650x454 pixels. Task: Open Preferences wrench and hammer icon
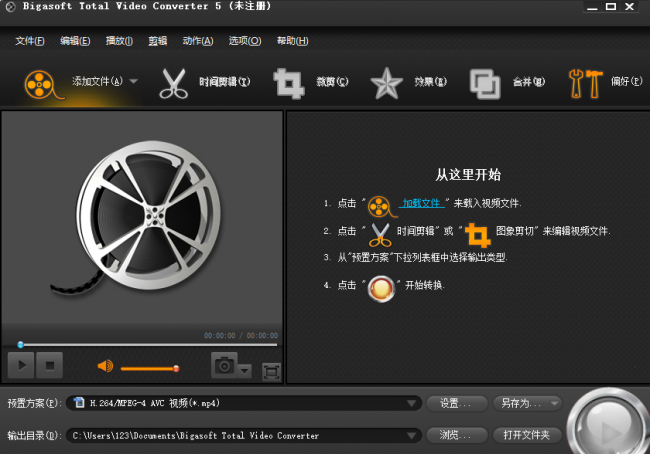point(585,84)
